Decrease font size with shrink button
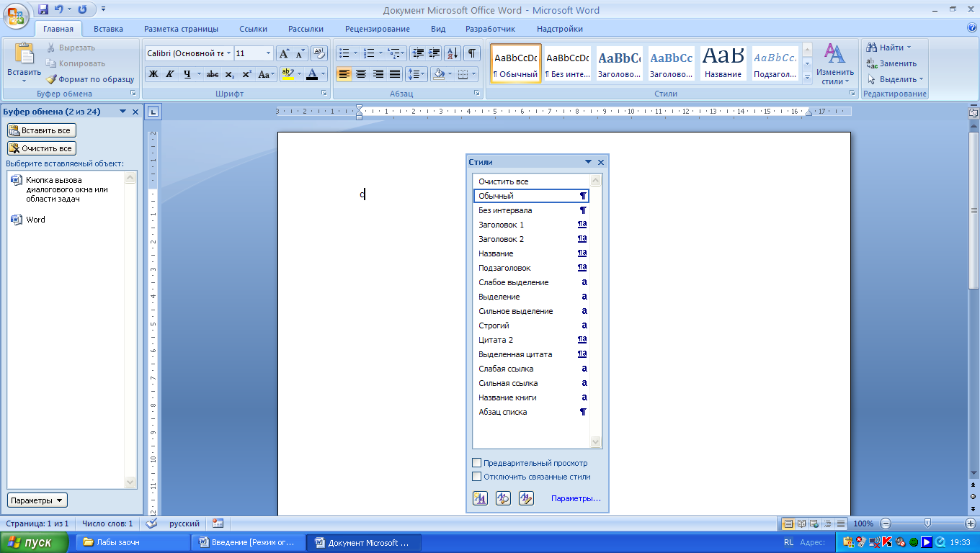980x553 pixels. 300,53
